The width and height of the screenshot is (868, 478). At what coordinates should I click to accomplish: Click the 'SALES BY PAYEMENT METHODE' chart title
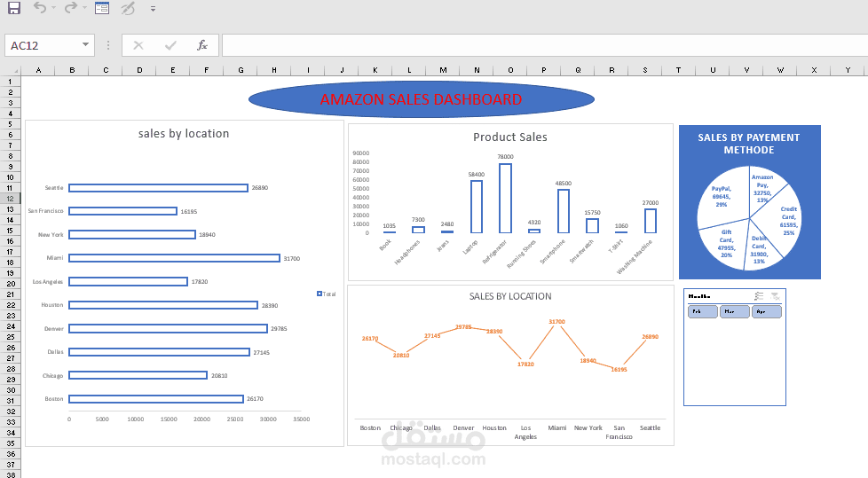click(748, 144)
